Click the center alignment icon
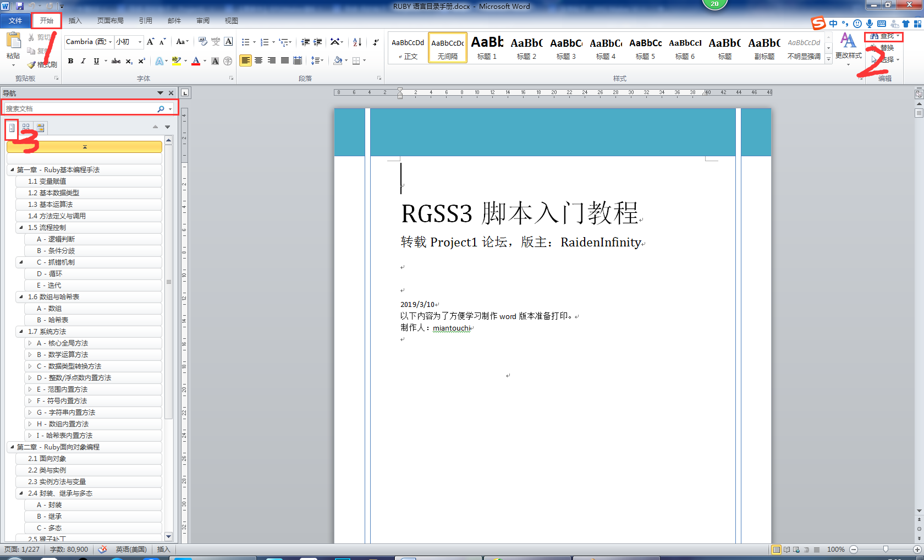Image resolution: width=924 pixels, height=560 pixels. 258,61
